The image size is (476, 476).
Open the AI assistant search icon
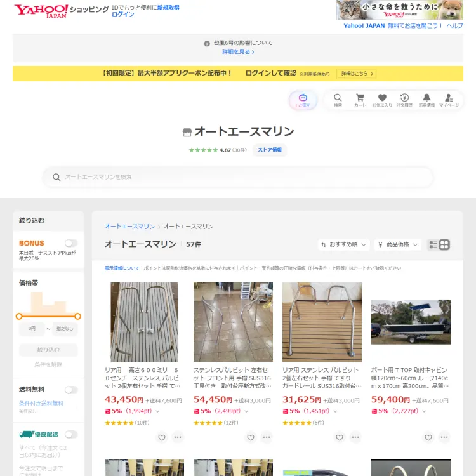[303, 100]
